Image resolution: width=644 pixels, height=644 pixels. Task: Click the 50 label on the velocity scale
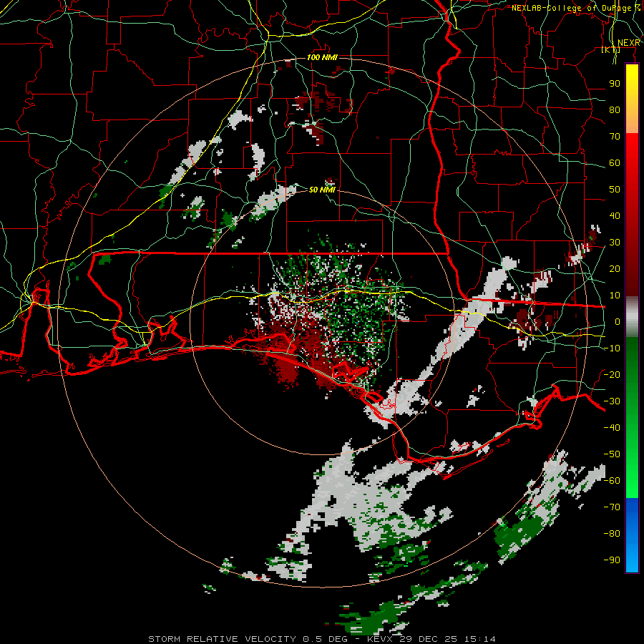(x=615, y=190)
